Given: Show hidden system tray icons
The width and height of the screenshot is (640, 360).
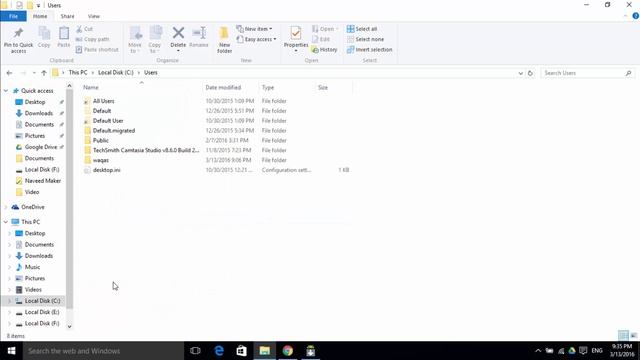Looking at the screenshot, I should click(538, 351).
